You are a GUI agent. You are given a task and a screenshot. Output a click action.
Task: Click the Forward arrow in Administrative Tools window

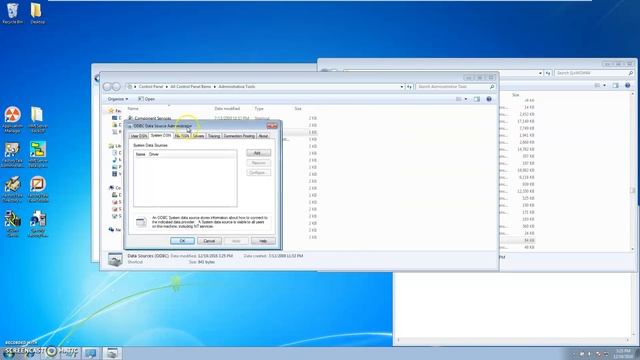pyautogui.click(x=116, y=87)
